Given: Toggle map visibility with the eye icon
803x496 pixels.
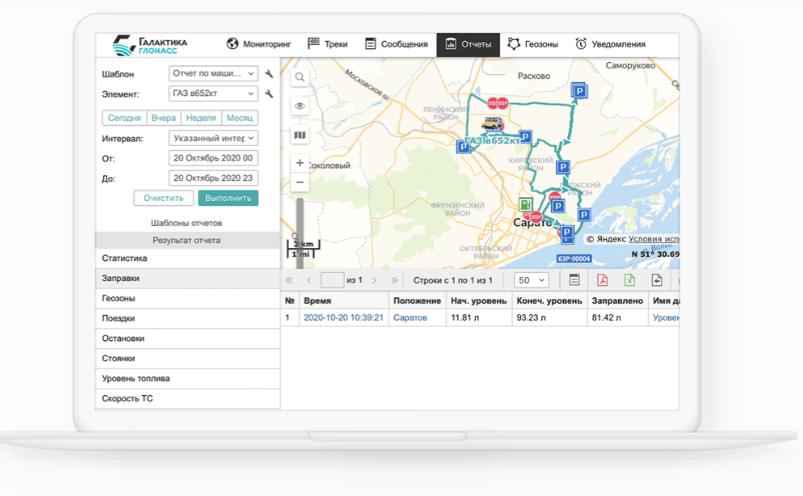Looking at the screenshot, I should [299, 106].
